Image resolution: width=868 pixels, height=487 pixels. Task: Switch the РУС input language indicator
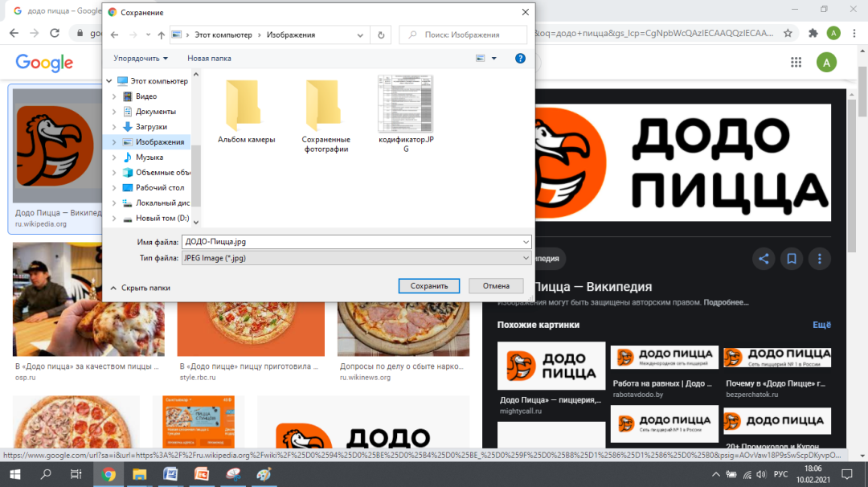(x=780, y=474)
